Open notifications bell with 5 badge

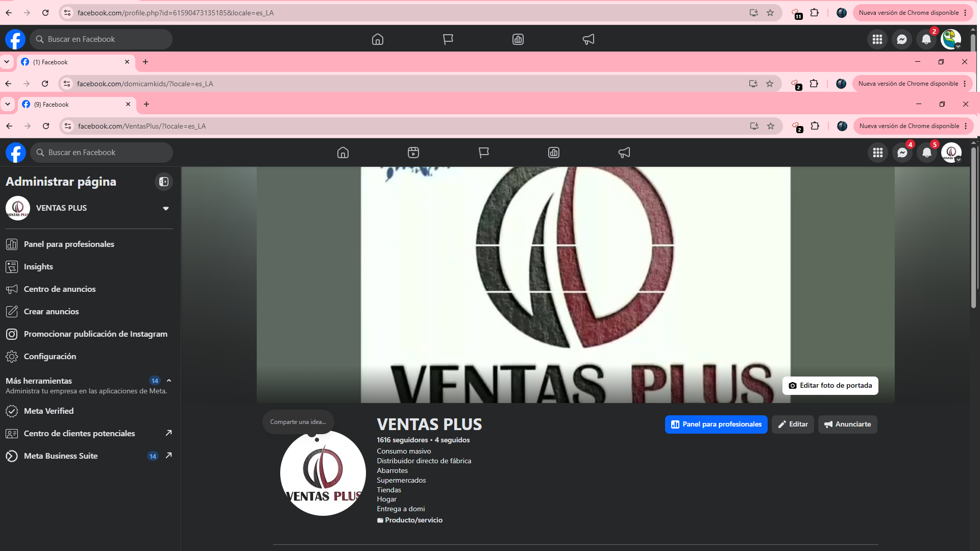pos(927,153)
